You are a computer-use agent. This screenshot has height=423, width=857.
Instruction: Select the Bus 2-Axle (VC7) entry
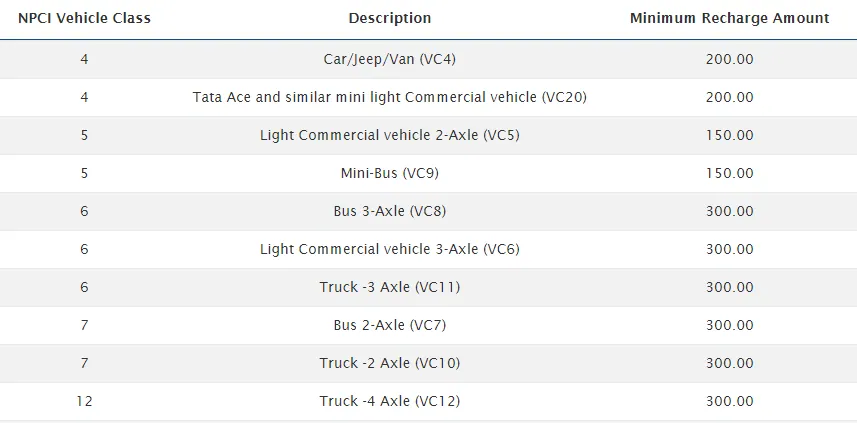click(390, 325)
